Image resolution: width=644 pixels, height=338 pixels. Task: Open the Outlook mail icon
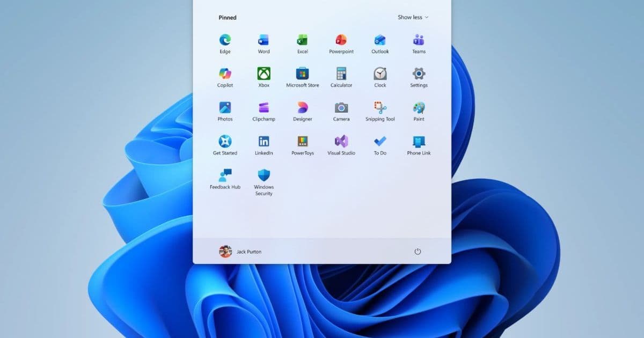pyautogui.click(x=380, y=40)
